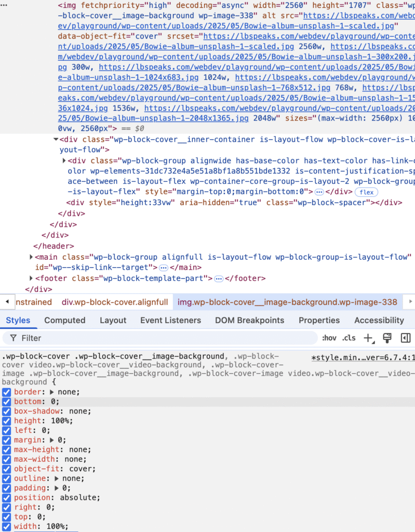Viewport: 415px width, 532px height.
Task: Click the flex badge on wp-block-group div
Action: click(x=366, y=192)
